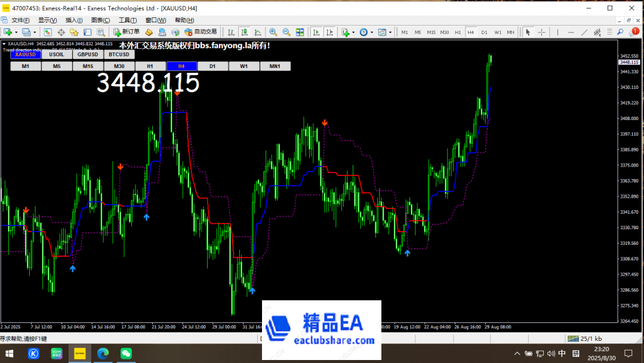Switch symbol to GBPUSD button
This screenshot has height=363, width=644.
coord(87,54)
